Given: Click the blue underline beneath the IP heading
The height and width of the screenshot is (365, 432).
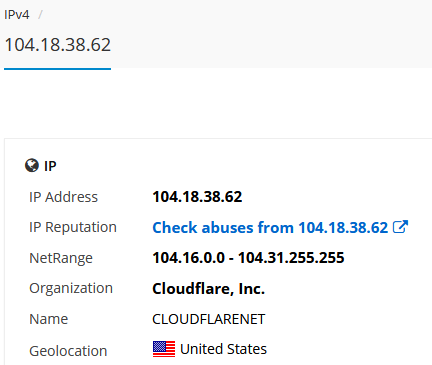Looking at the screenshot, I should [x=57, y=69].
